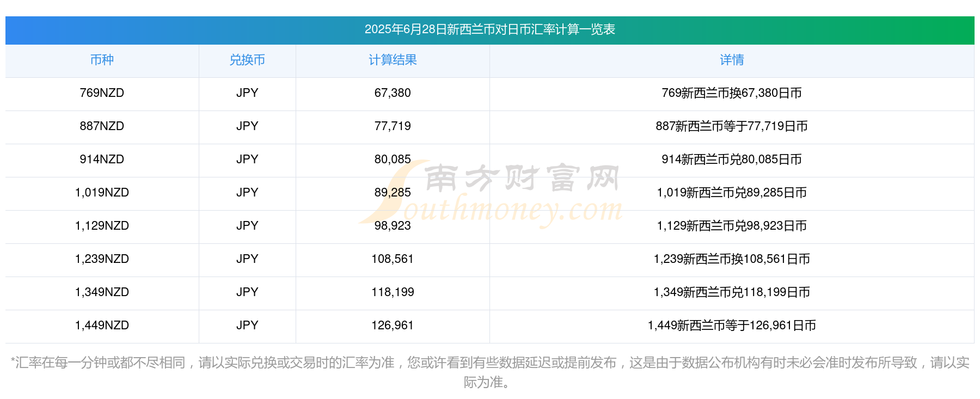Click the 1,349NZD cell
Screen dimensions: 980x399
[102, 292]
